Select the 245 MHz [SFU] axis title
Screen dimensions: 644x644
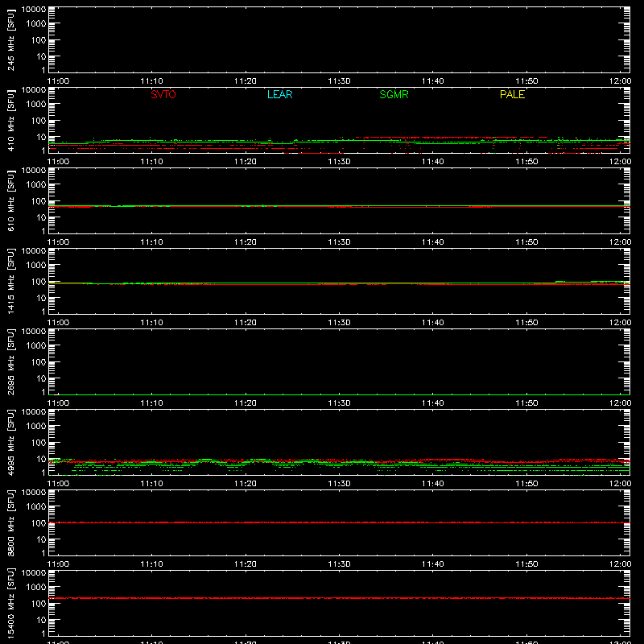pos(10,39)
